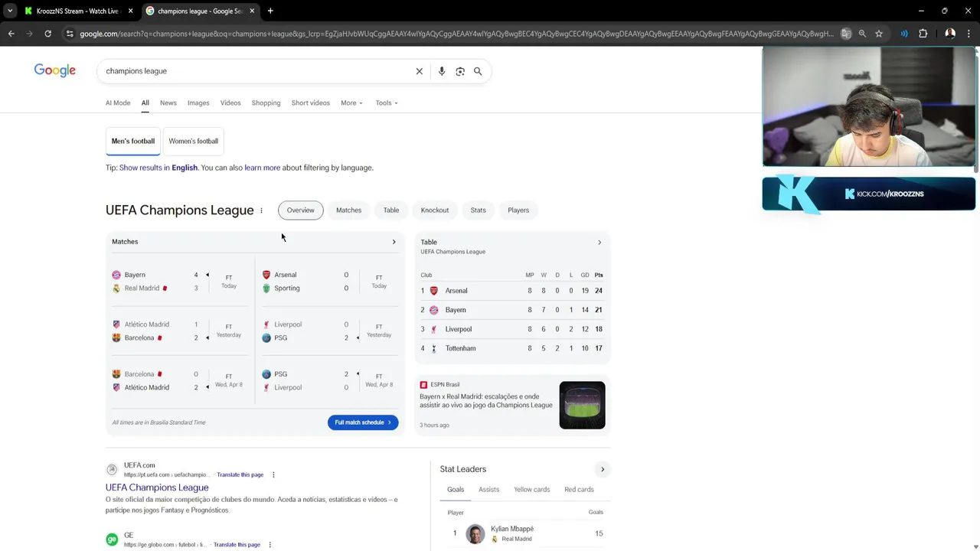Close the champions league Google Search tab
The image size is (980, 551).
(252, 11)
